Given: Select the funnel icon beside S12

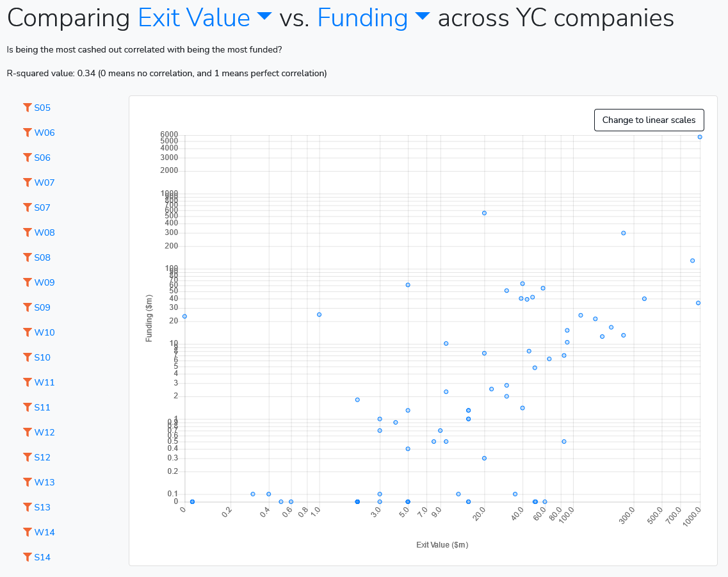Looking at the screenshot, I should tap(27, 457).
